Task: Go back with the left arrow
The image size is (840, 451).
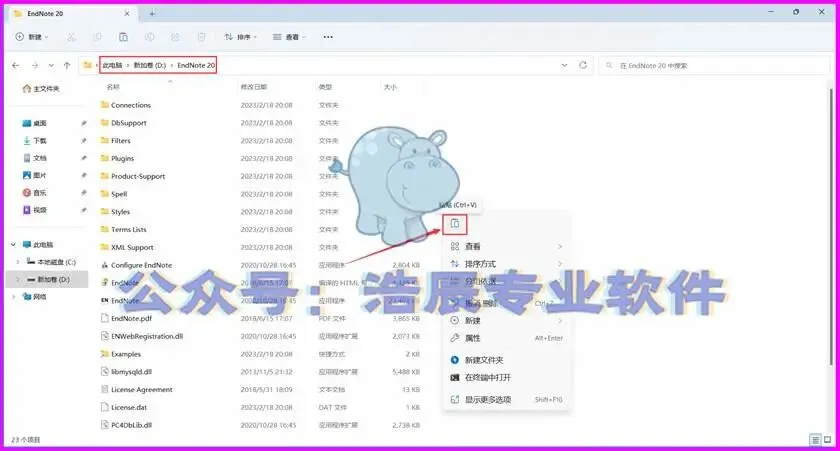Action: 16,65
